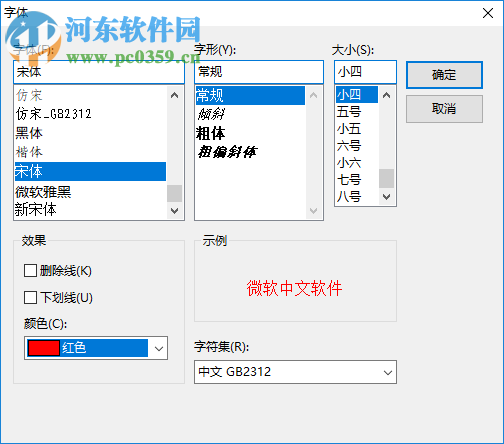The height and width of the screenshot is (444, 504).
Task: Click font list scroll down arrow
Action: click(x=174, y=211)
